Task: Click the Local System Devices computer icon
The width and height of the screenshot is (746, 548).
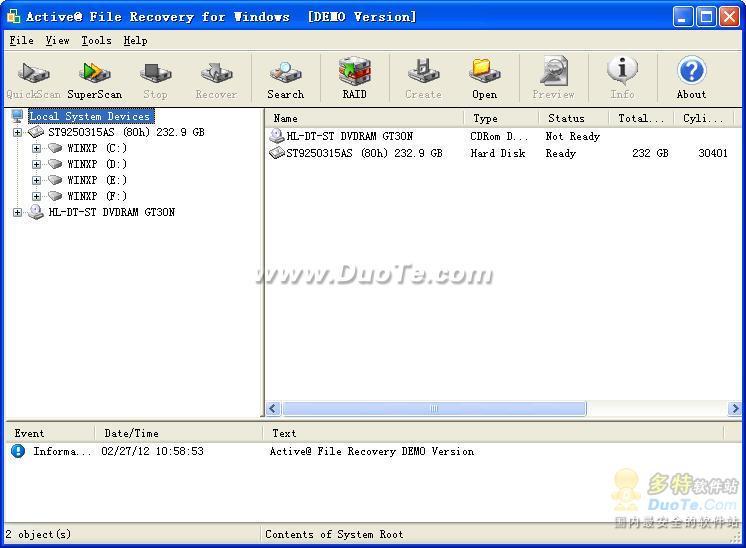Action: click(x=17, y=116)
